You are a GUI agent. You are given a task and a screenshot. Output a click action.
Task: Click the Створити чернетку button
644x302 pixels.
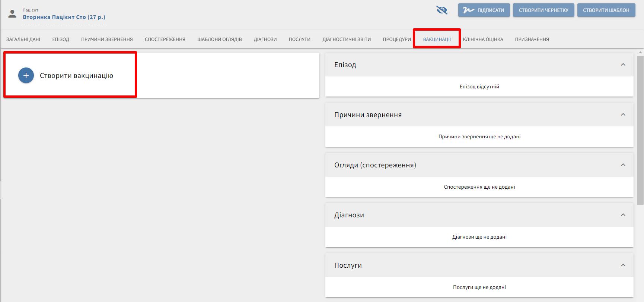click(543, 10)
